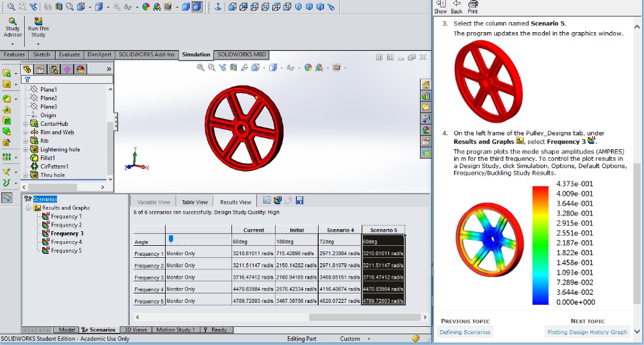Select the Scenario 4 column header

(x=340, y=230)
